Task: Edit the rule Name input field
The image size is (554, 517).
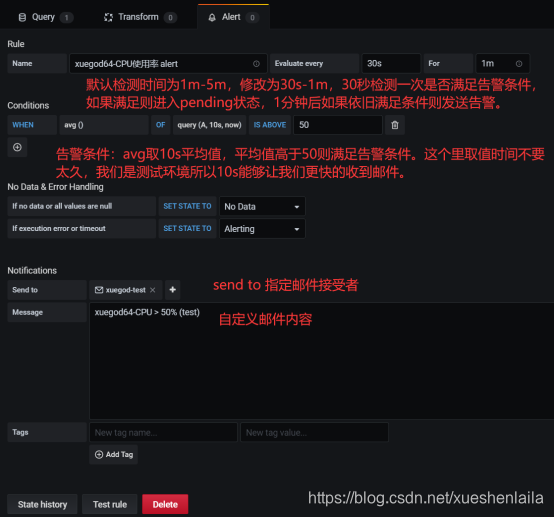Action: tap(168, 64)
